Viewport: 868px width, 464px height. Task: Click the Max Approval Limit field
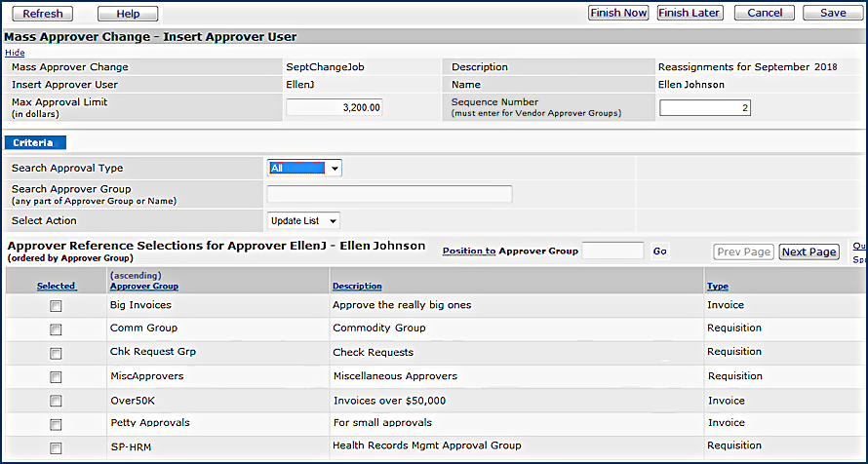tap(334, 107)
